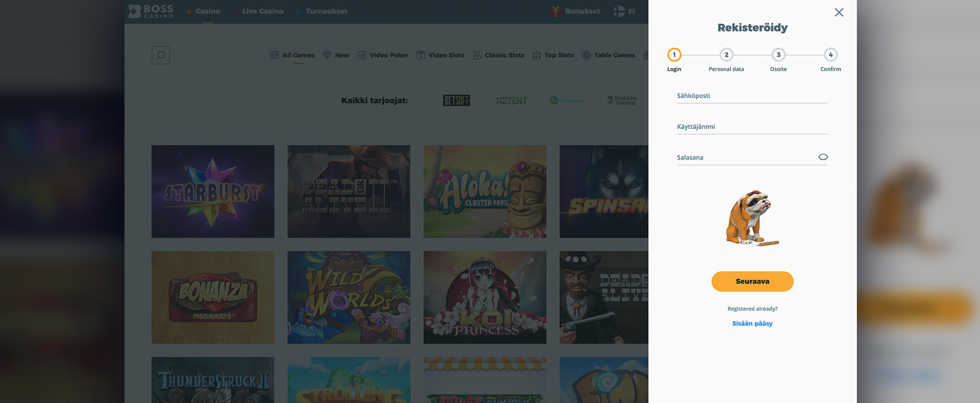Go to step 2 Personal data circle
Screen dimensions: 980x403
726,55
